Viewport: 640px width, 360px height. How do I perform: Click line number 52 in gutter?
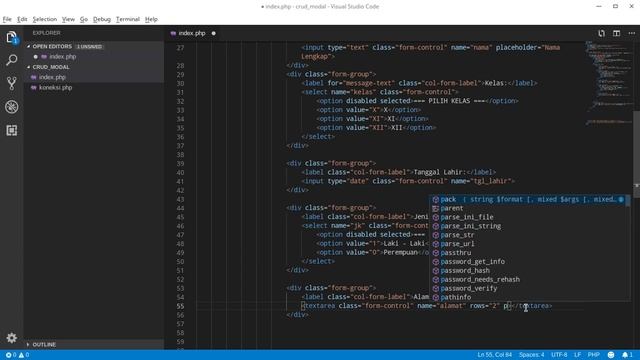pos(180,279)
